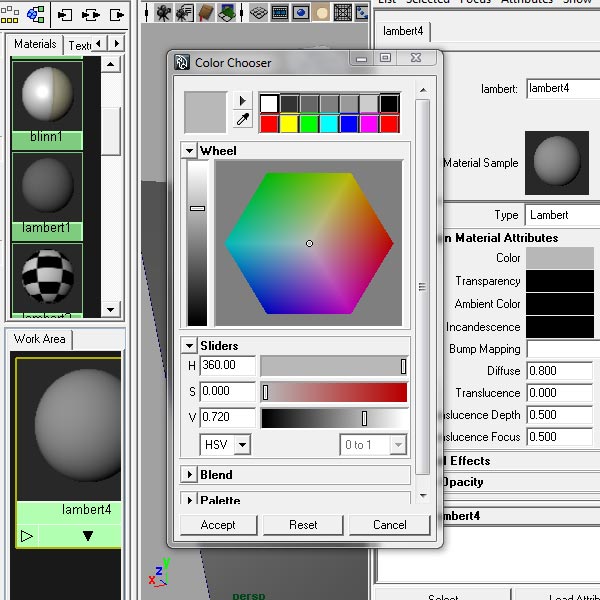This screenshot has height=600, width=600.
Task: Cancel the Color Chooser dialog
Action: click(390, 525)
